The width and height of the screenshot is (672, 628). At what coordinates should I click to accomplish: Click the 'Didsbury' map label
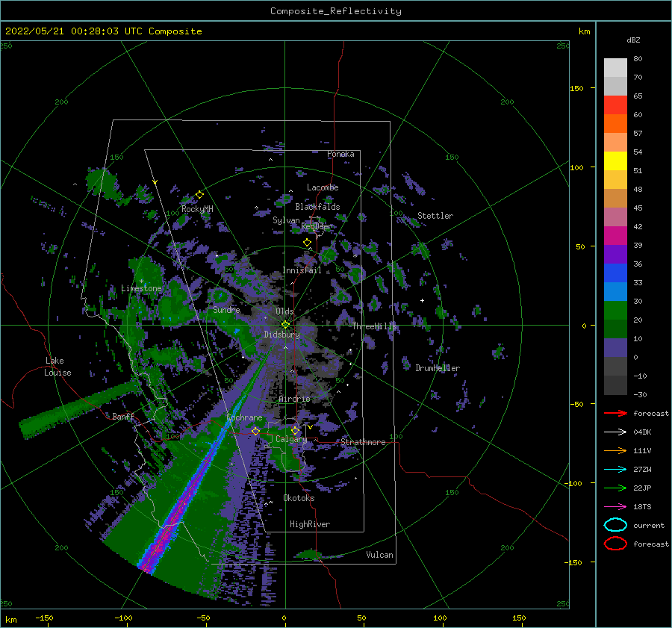[281, 335]
